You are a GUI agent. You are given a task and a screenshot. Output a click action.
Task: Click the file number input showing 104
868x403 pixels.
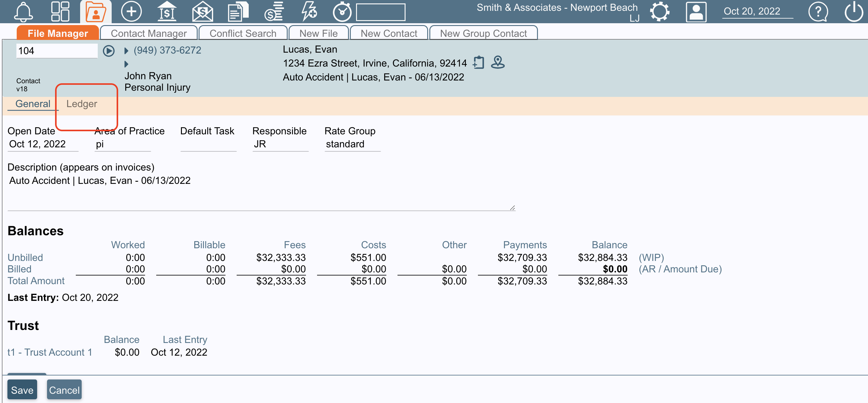click(x=57, y=50)
